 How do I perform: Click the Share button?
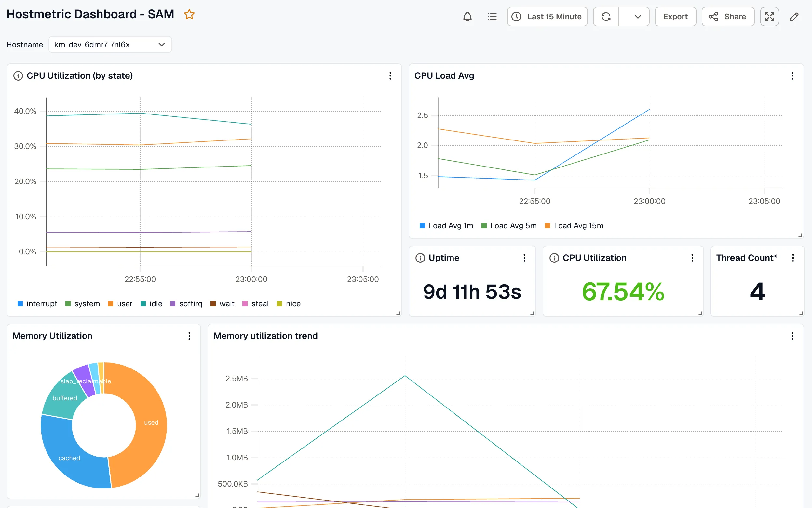click(728, 17)
